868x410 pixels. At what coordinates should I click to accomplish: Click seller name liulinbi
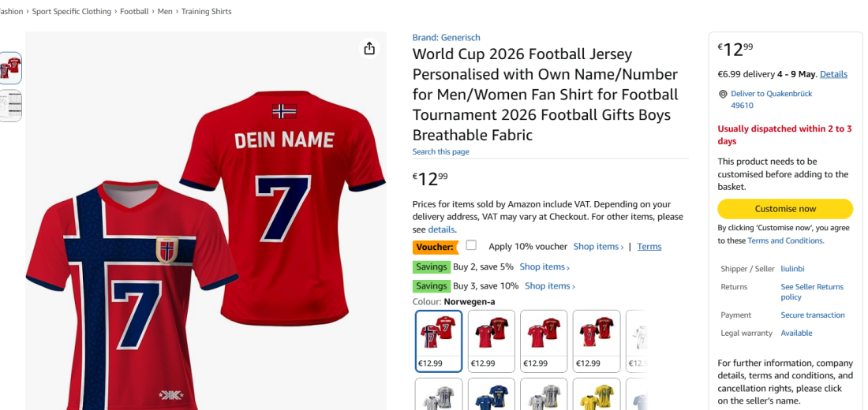[x=793, y=269]
